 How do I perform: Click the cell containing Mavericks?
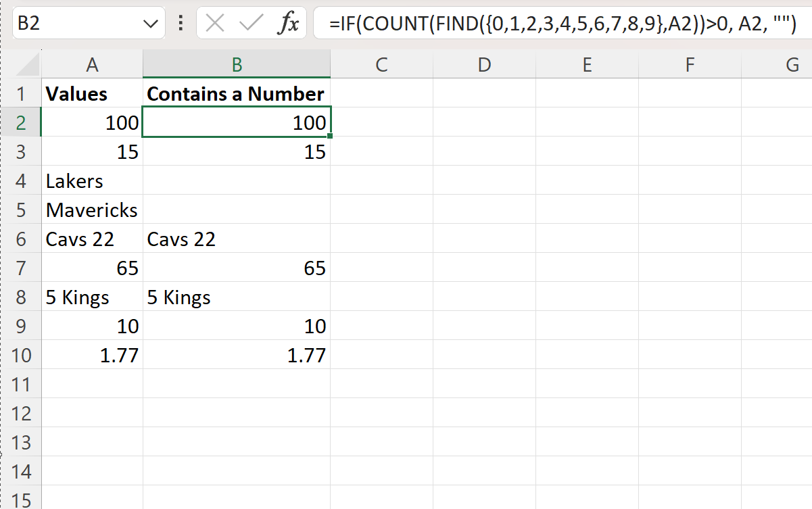(x=92, y=210)
